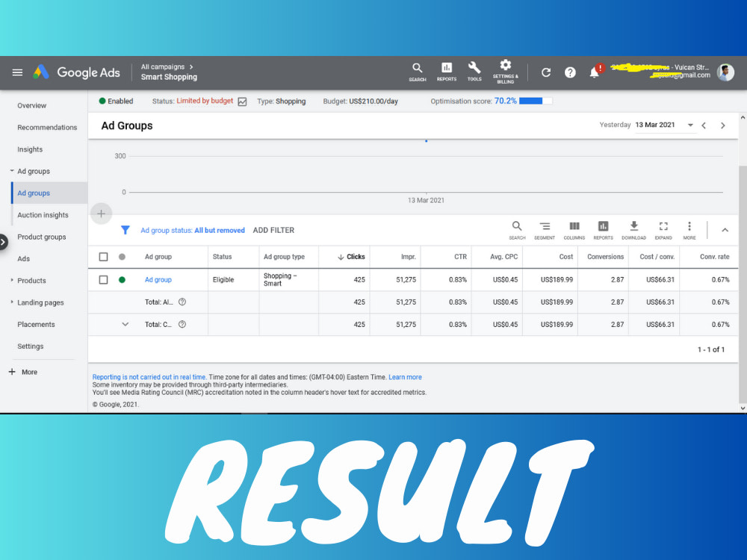Go to previous date range
Screen dimensions: 747x560
point(704,125)
